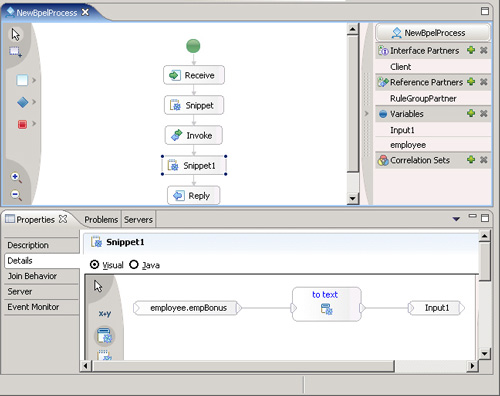Zoom out on the process canvas
Viewport: 500px width, 396px height.
pyautogui.click(x=16, y=195)
